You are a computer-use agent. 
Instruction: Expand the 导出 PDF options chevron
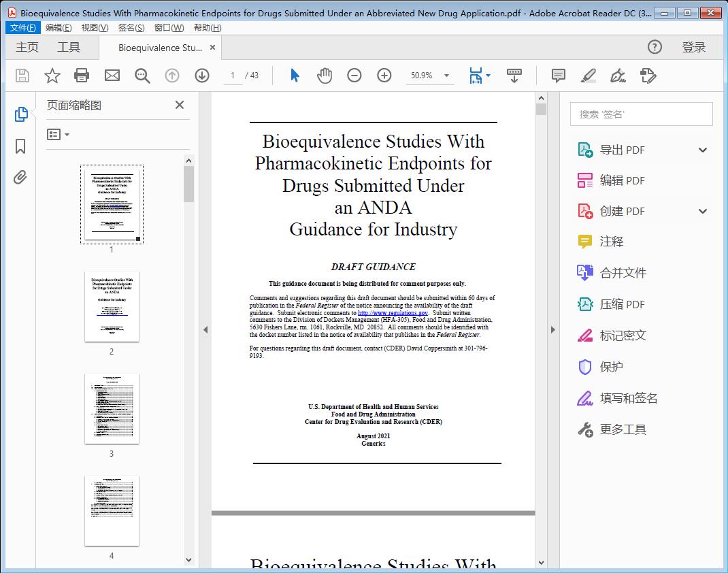coord(702,149)
